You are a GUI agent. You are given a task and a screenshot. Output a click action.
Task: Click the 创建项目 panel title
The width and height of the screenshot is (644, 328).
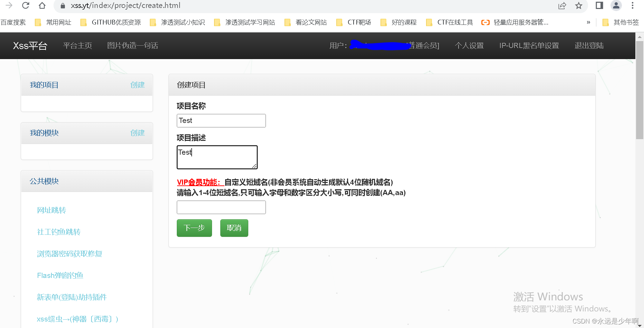(x=191, y=85)
